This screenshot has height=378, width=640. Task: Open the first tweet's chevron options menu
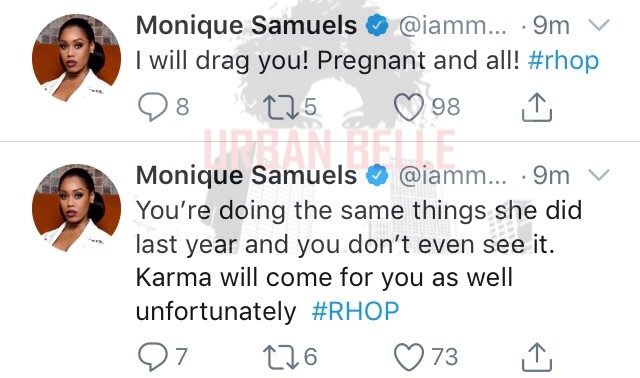pos(599,25)
